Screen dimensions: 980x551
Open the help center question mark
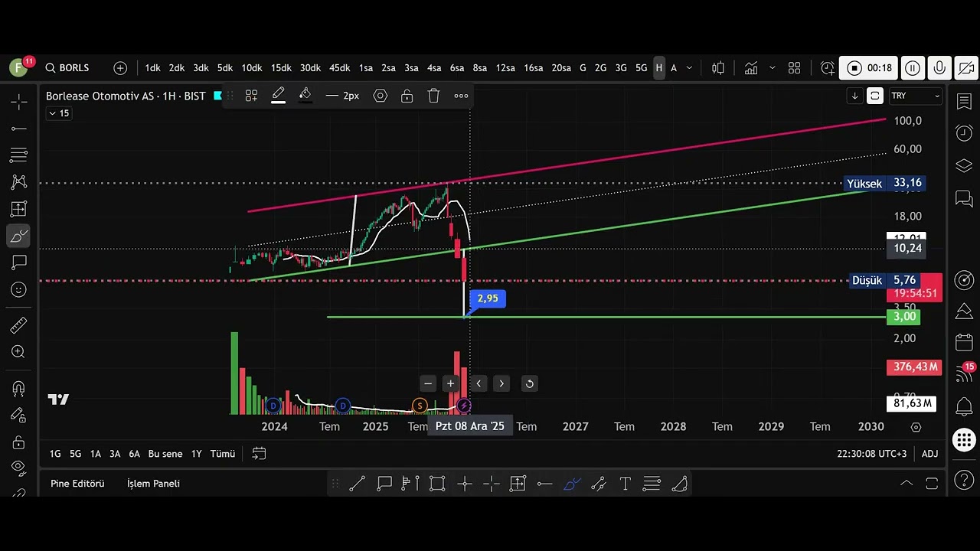coord(964,481)
